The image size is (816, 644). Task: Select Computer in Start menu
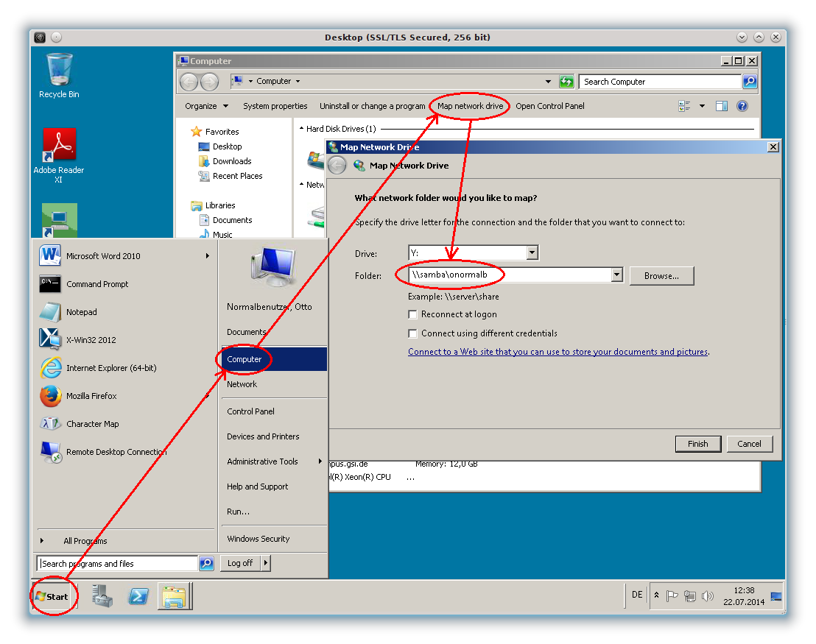click(274, 359)
